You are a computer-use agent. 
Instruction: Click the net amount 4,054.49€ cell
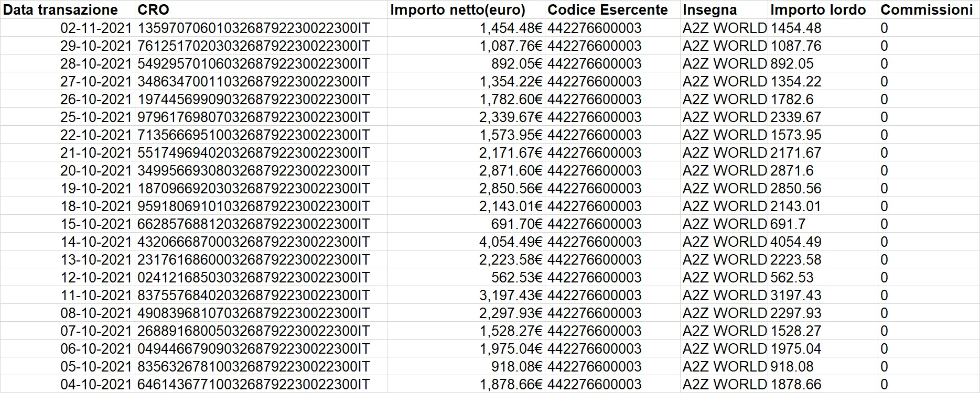[510, 242]
